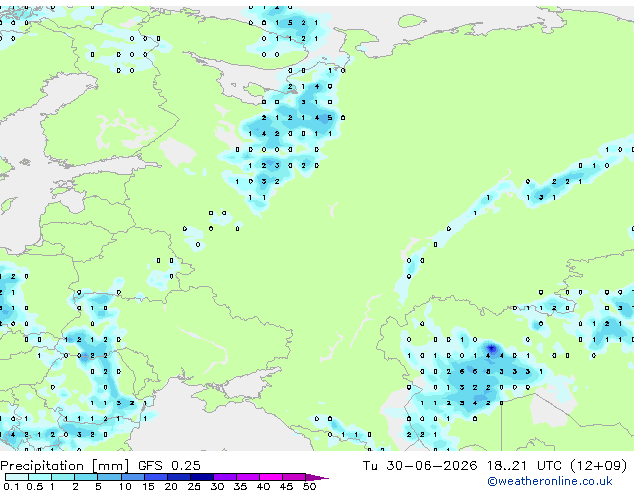Click the over-50 arrow tip of legend
This screenshot has height=490, width=634.
point(317,478)
